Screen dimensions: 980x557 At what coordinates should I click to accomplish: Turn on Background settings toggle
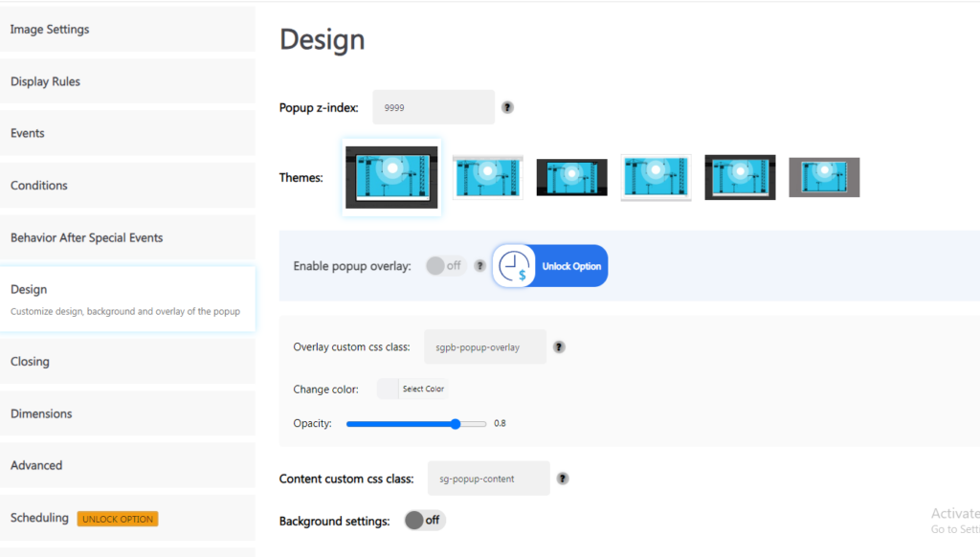point(424,521)
